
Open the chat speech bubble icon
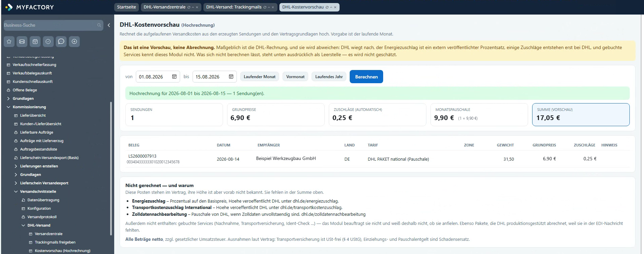(61, 42)
